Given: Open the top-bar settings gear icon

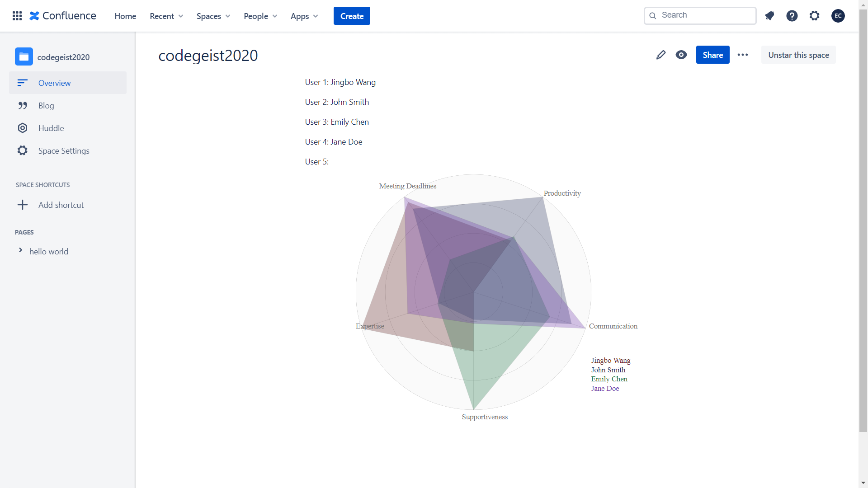Looking at the screenshot, I should [x=814, y=16].
